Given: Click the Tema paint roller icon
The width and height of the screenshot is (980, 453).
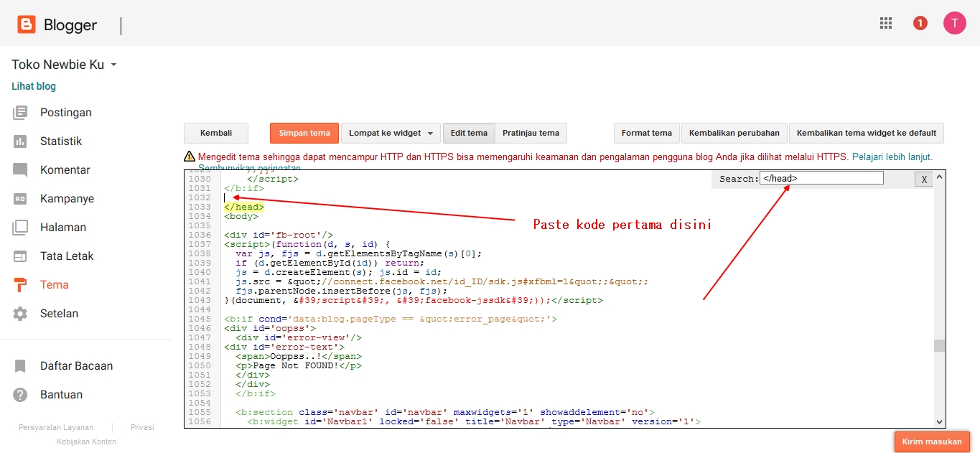Looking at the screenshot, I should (20, 285).
